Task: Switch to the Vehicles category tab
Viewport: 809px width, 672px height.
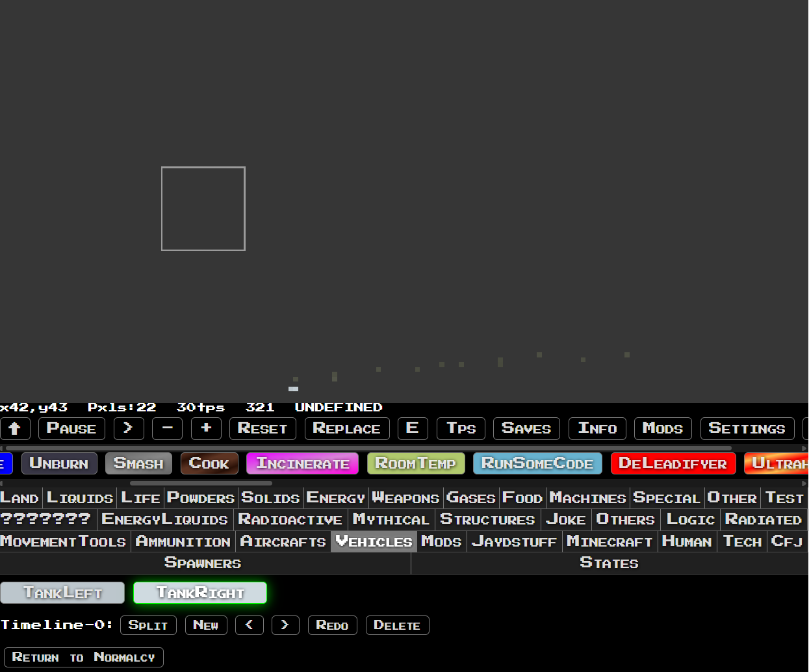Action: tap(374, 541)
